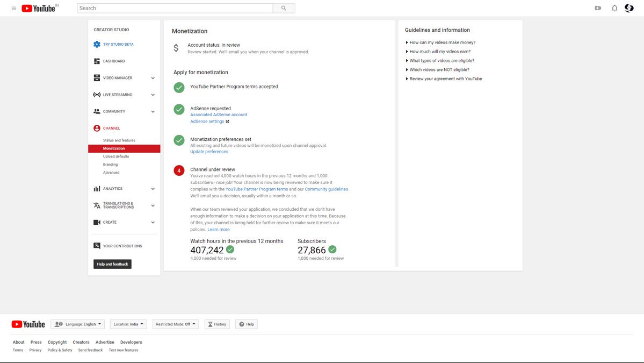Click the footer YouTube logo
The width and height of the screenshot is (644, 363).
click(28, 324)
